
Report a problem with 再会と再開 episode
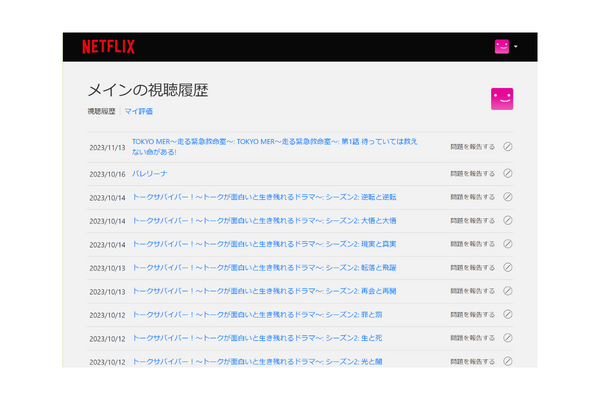pyautogui.click(x=472, y=291)
